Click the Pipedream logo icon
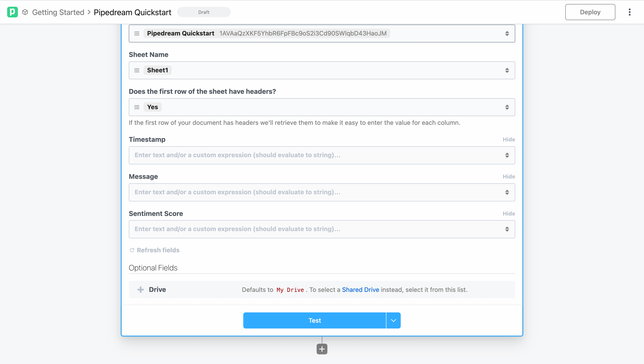 [12, 12]
